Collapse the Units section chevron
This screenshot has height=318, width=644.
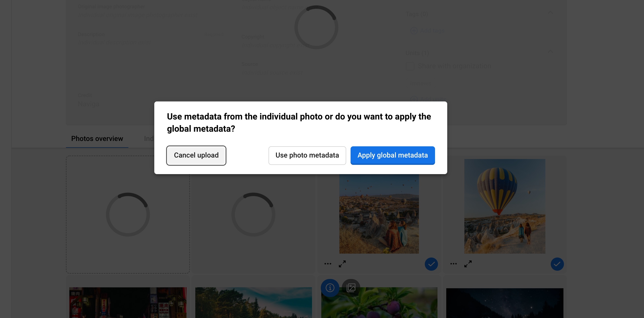pos(550,51)
